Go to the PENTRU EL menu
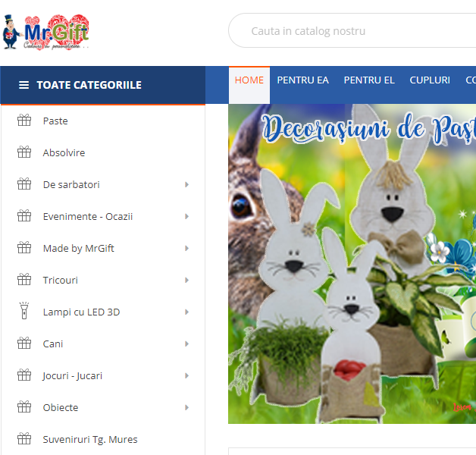Image resolution: width=476 pixels, height=455 pixels. [369, 80]
